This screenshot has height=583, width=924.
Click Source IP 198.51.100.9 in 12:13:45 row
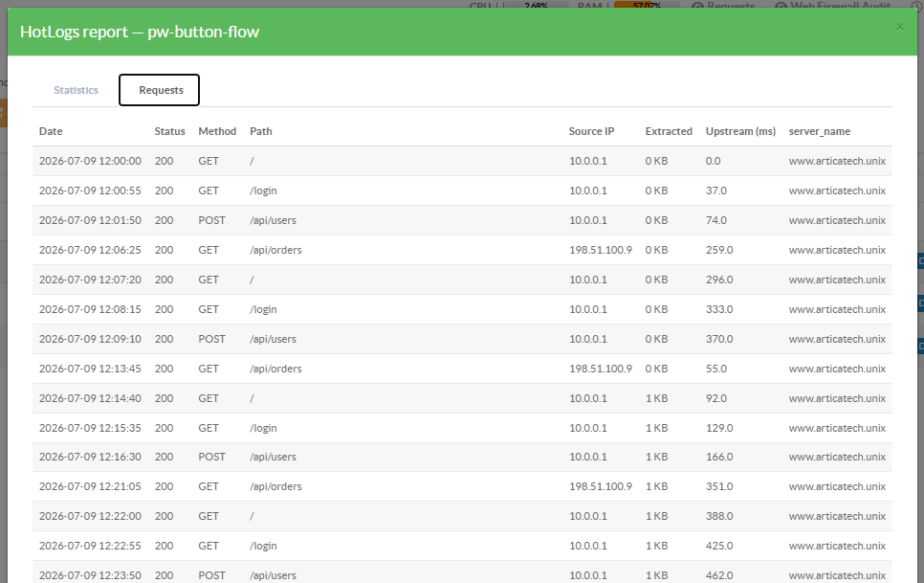[x=601, y=369]
